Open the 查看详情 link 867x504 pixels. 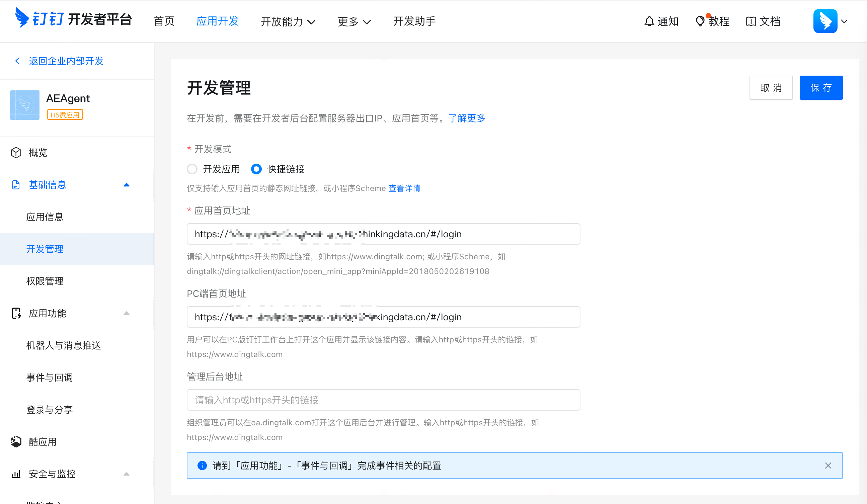(404, 188)
